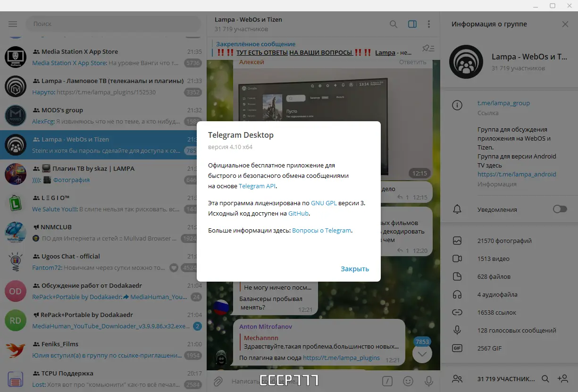This screenshot has height=392, width=578.
Task: Toggle the Уведомления notifications switch
Action: [x=560, y=209]
